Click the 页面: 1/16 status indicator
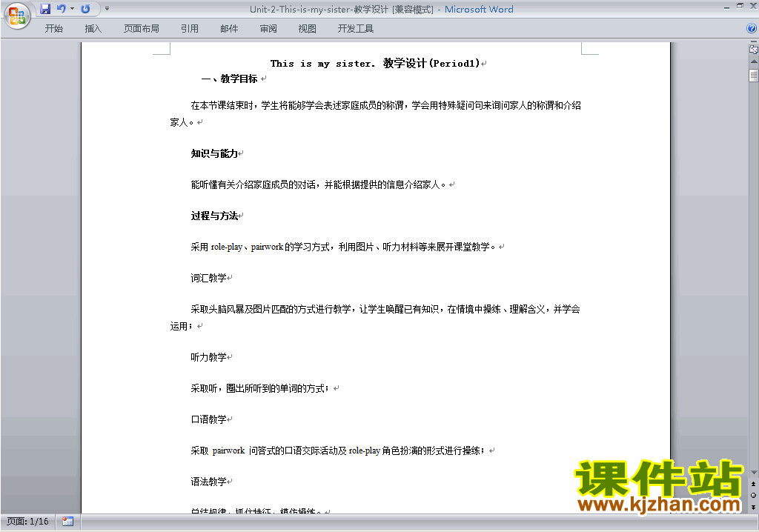 click(27, 522)
